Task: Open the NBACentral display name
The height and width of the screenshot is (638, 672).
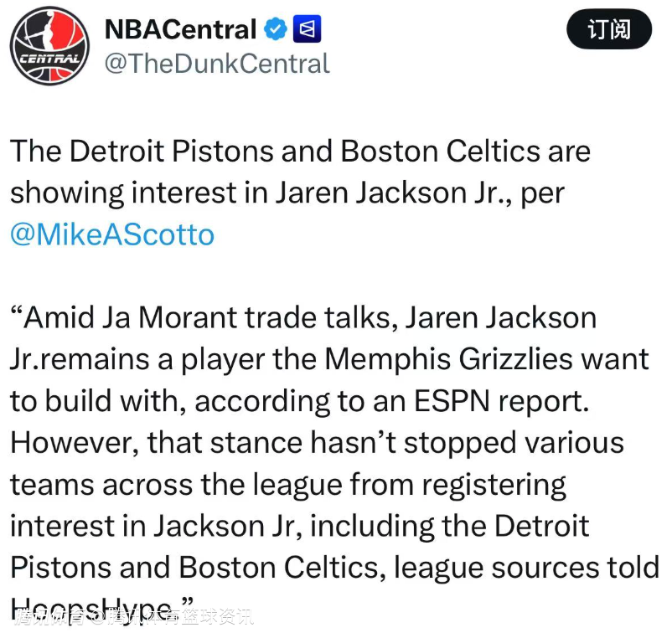Action: coord(179,30)
